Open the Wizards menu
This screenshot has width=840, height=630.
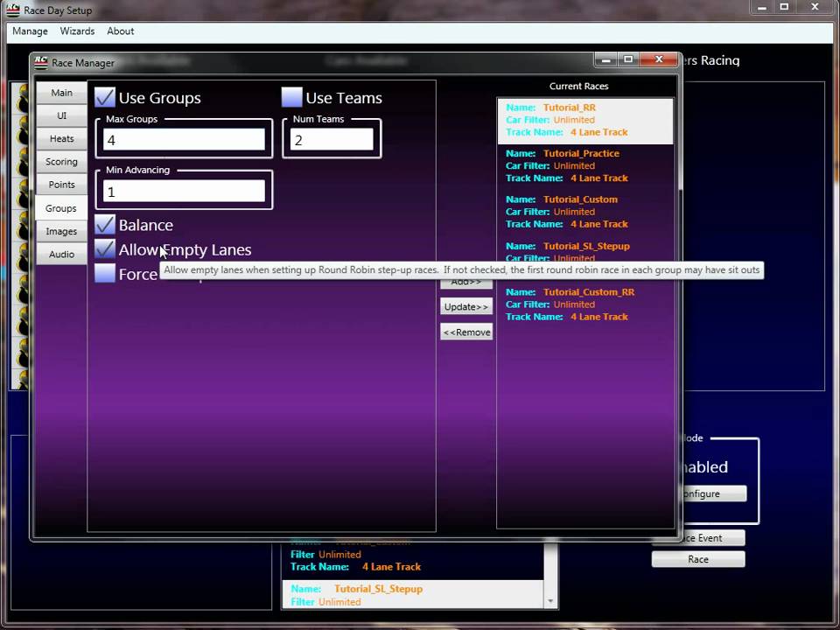[77, 31]
